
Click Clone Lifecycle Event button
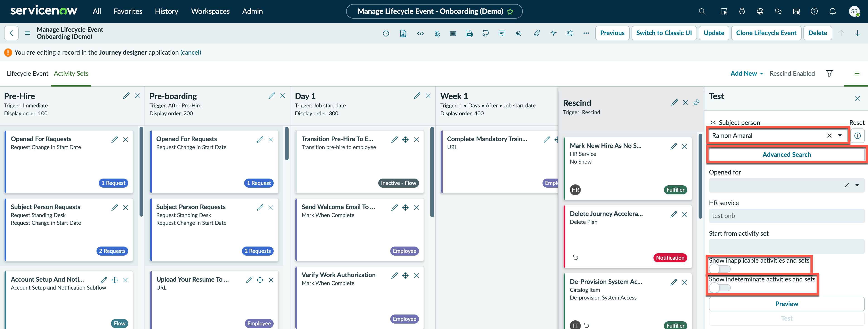click(766, 33)
